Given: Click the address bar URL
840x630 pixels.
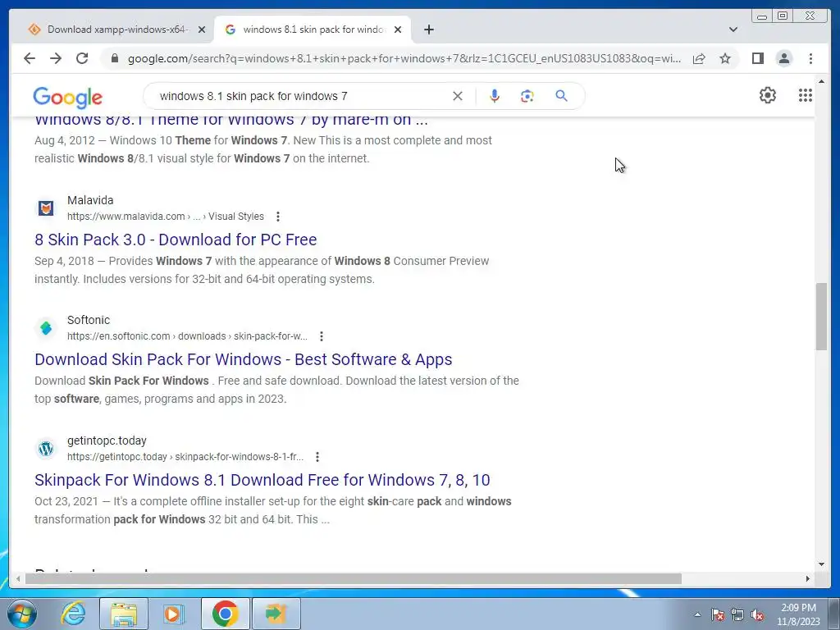Looking at the screenshot, I should [404, 58].
